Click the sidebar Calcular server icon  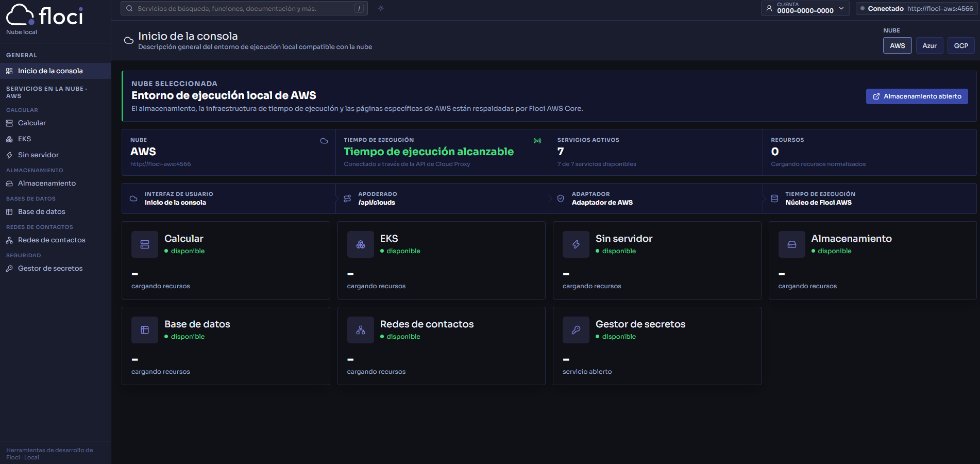coord(9,123)
